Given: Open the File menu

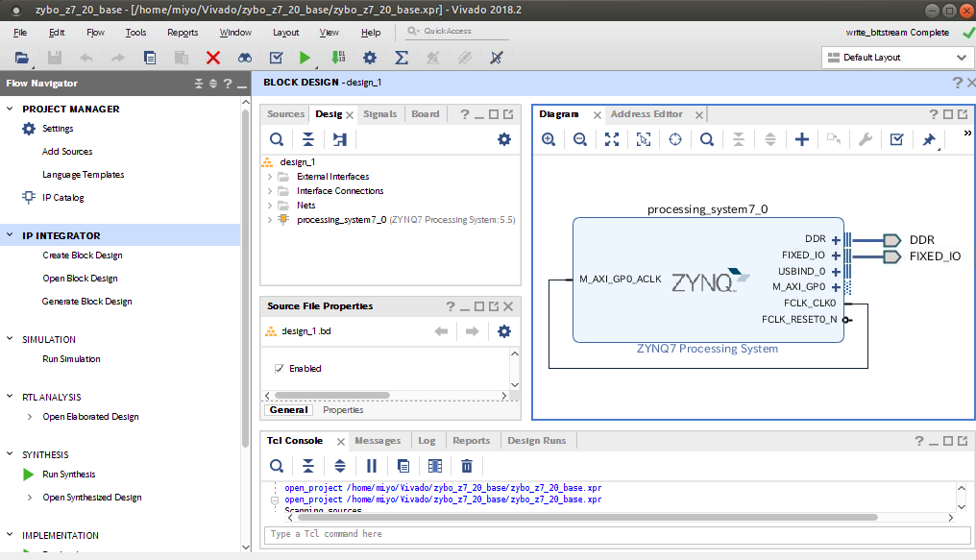Looking at the screenshot, I should pos(20,33).
